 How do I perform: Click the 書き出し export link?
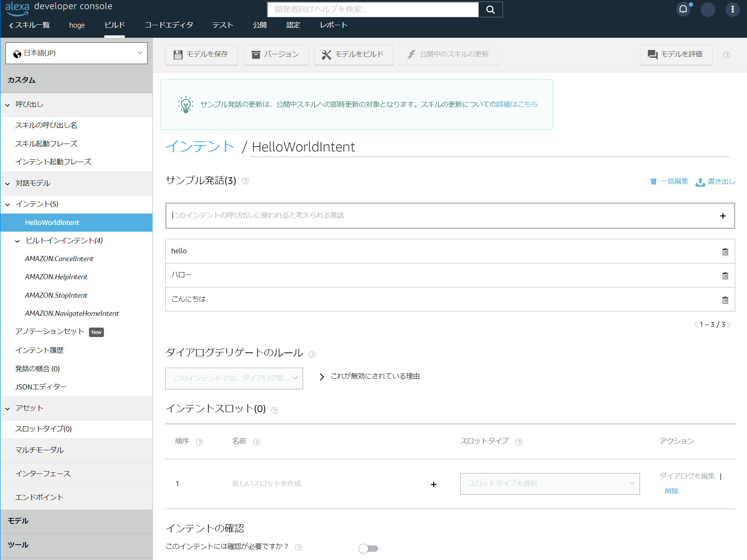(716, 182)
